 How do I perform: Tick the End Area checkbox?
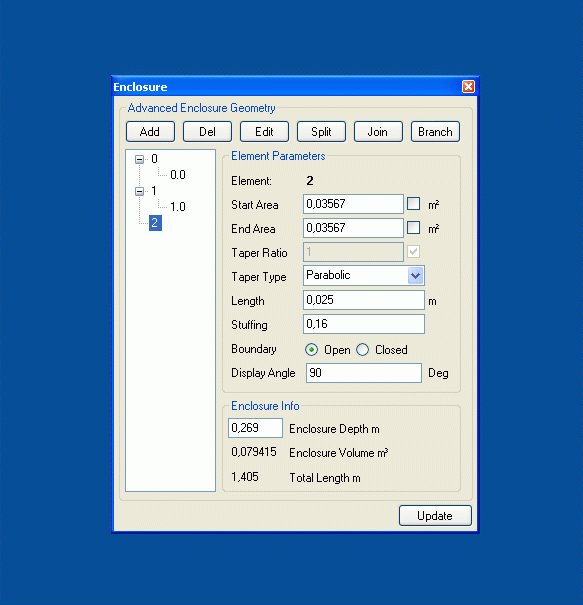click(x=413, y=228)
